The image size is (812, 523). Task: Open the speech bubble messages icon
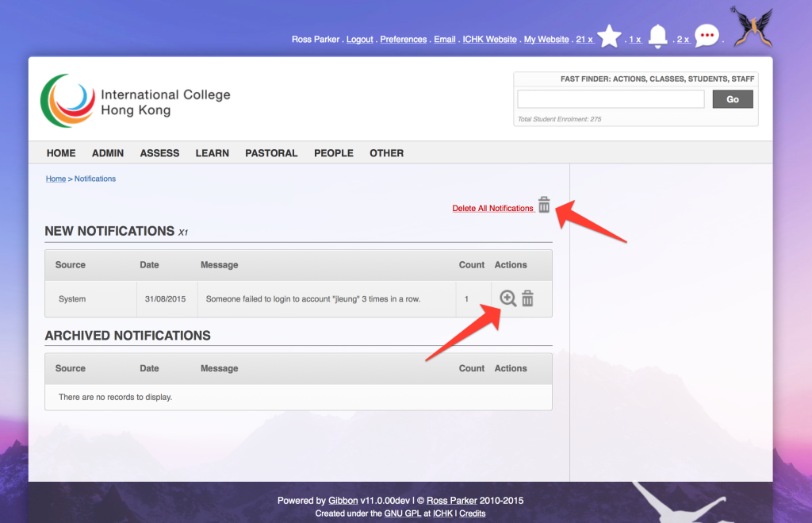pyautogui.click(x=707, y=36)
